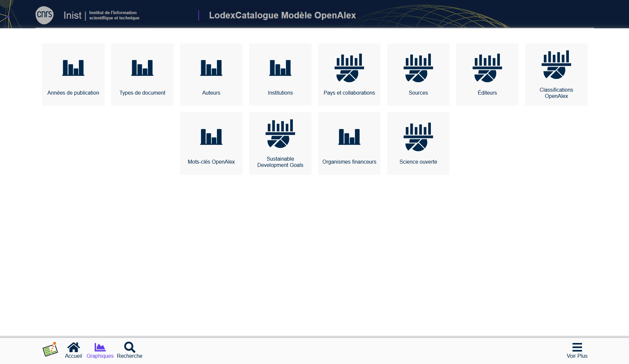Open the Organismes financeurs label link
The image size is (629, 364).
[349, 162]
